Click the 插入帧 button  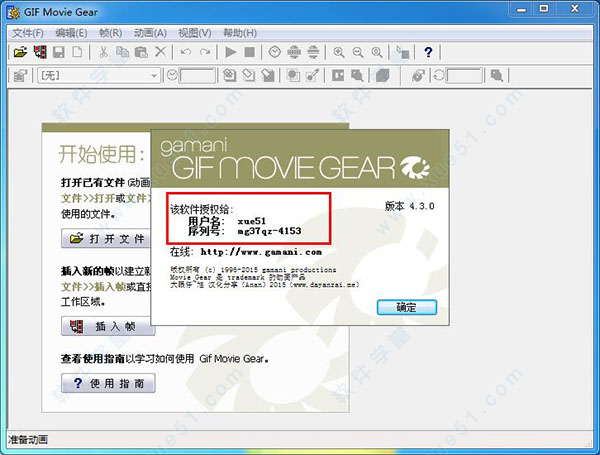pos(108,326)
